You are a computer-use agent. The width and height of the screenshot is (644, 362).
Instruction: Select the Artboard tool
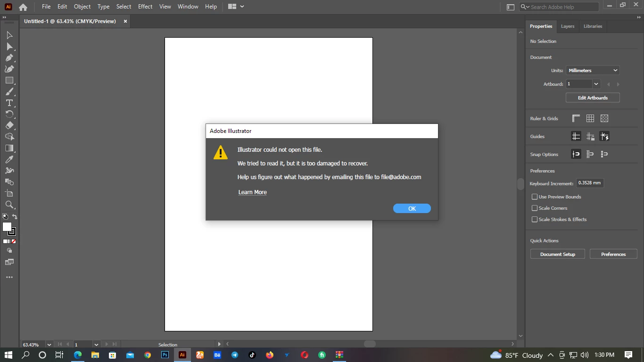click(9, 193)
